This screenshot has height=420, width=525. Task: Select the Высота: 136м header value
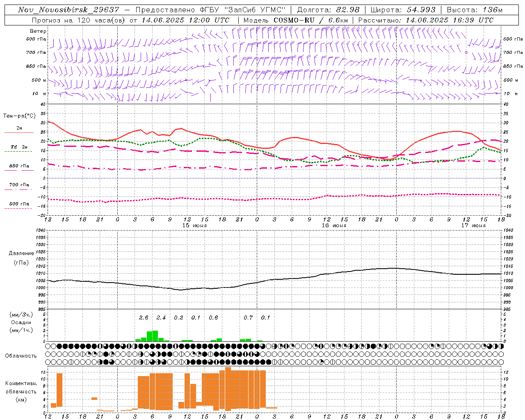coord(475,10)
